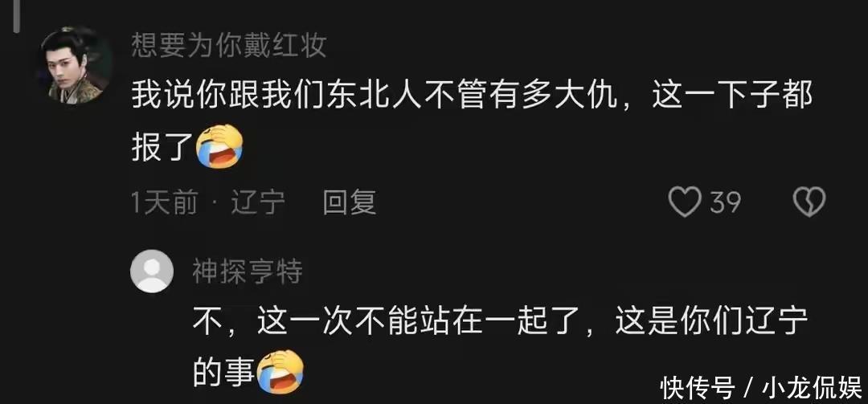
Task: Open username 想要为你戴红妆
Action: coord(228,47)
